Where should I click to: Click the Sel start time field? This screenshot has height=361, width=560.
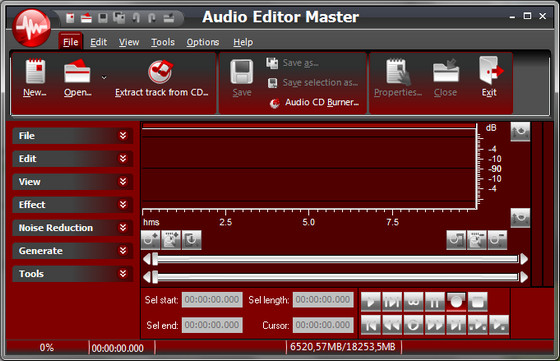pos(212,300)
